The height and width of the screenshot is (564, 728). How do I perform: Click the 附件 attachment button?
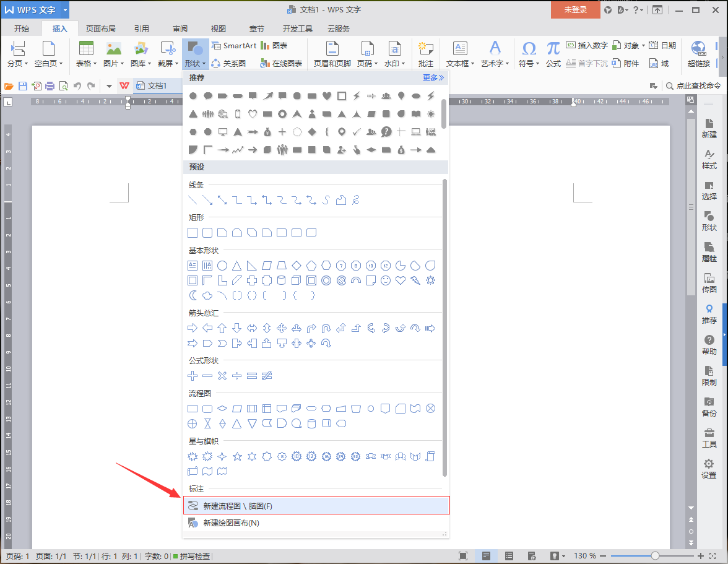click(x=625, y=63)
